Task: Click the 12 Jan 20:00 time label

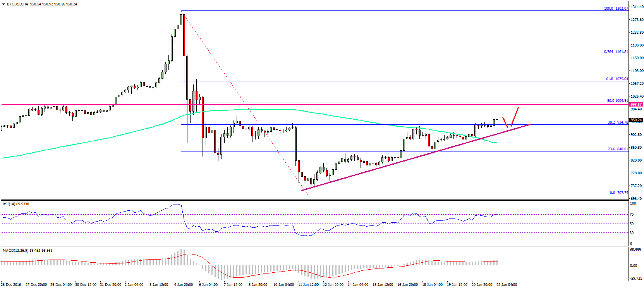Action: [x=333, y=285]
